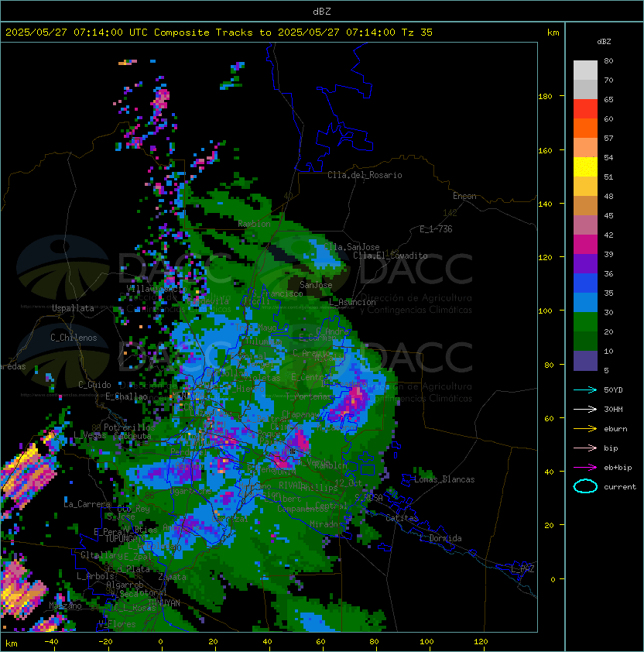Click the C_Guido place label
644x652 pixels.
[94, 385]
